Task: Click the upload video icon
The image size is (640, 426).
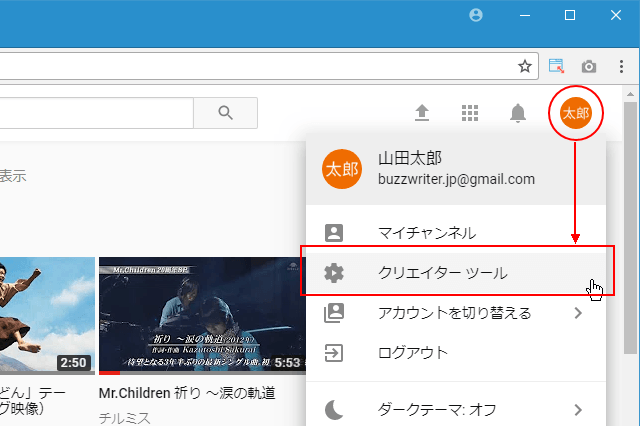Action: (x=422, y=113)
